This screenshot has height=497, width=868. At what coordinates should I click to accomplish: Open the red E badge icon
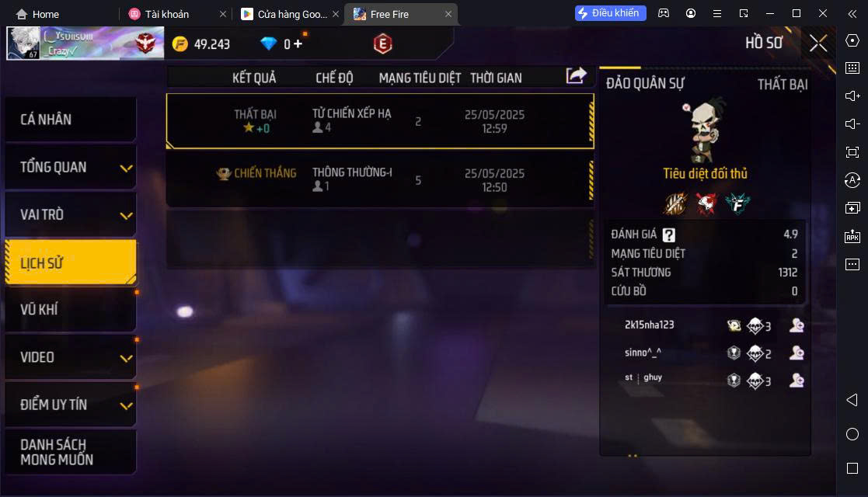pos(382,43)
